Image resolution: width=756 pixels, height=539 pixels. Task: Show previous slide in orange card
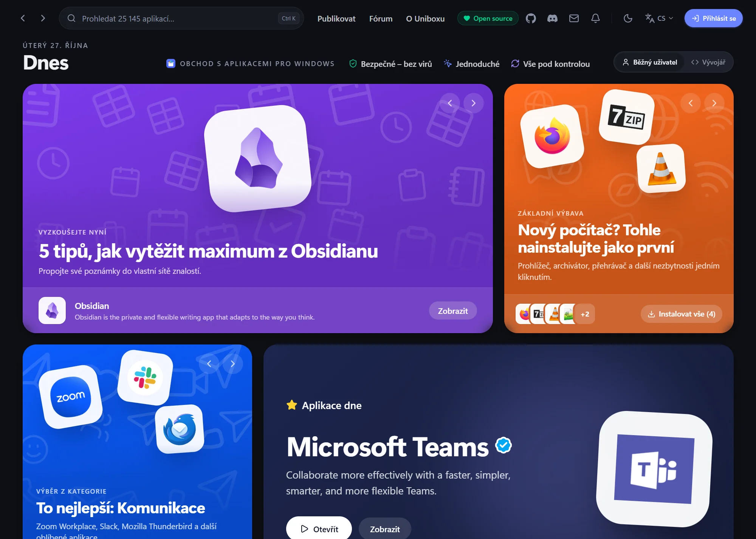coord(691,103)
